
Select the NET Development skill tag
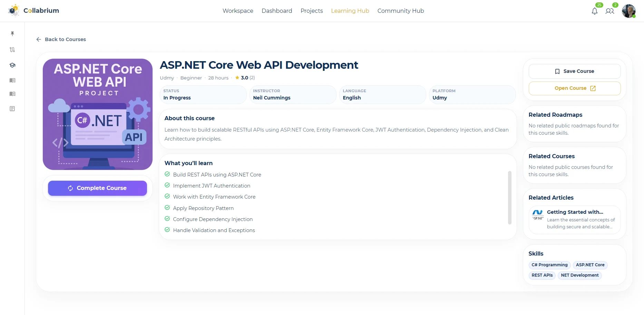[x=580, y=275]
